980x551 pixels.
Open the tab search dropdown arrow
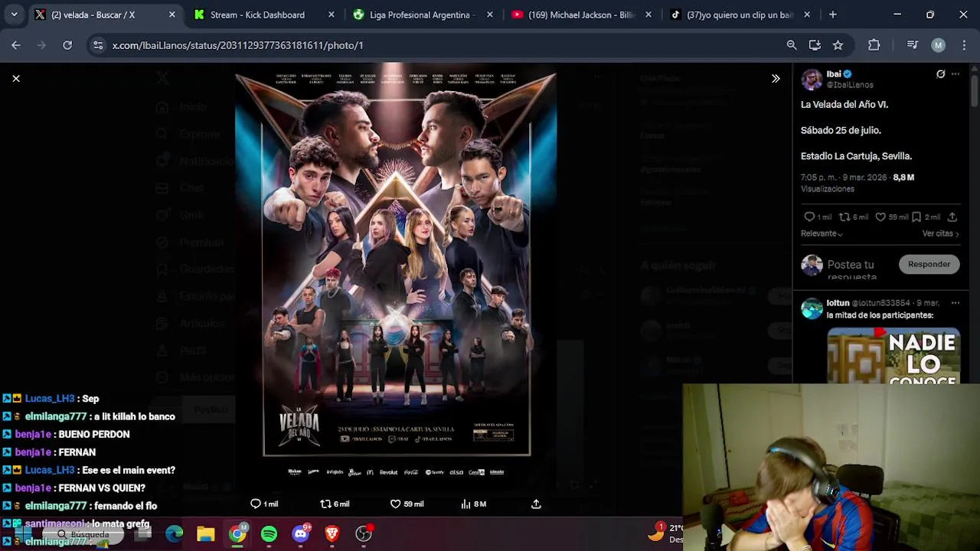point(14,15)
